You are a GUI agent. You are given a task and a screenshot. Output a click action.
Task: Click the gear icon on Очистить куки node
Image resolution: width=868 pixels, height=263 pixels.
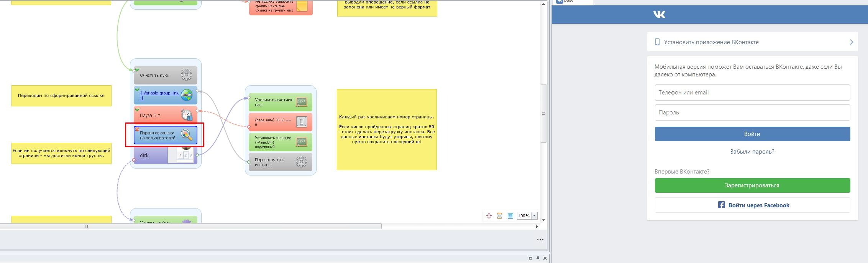186,75
